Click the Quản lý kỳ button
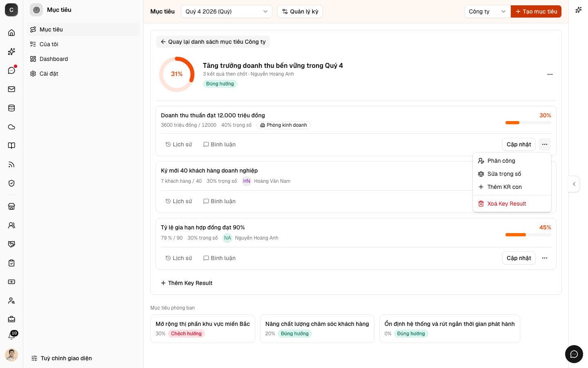 click(x=300, y=11)
